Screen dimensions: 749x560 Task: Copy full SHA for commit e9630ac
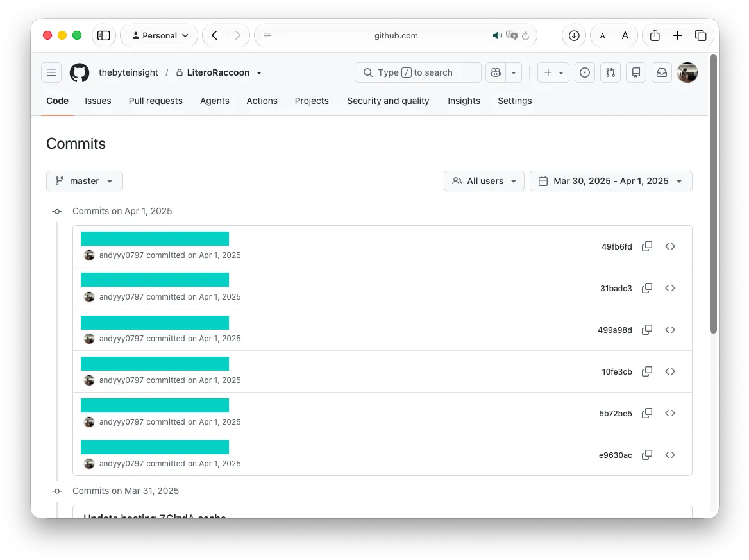(x=647, y=455)
